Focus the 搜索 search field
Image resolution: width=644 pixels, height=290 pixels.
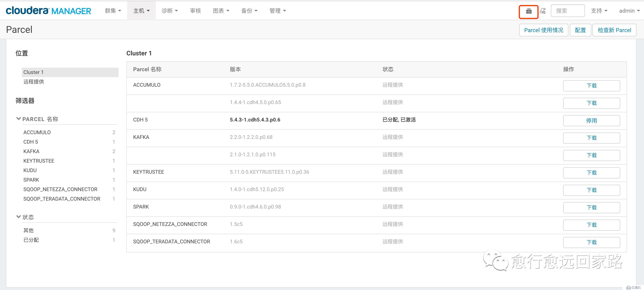click(x=568, y=11)
